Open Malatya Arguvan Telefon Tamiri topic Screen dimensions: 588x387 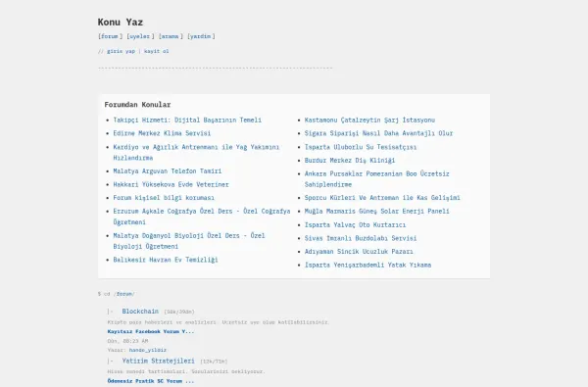click(x=168, y=171)
